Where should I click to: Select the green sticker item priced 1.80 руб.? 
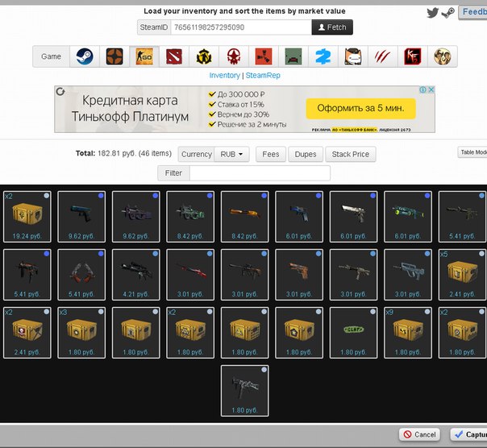353,333
